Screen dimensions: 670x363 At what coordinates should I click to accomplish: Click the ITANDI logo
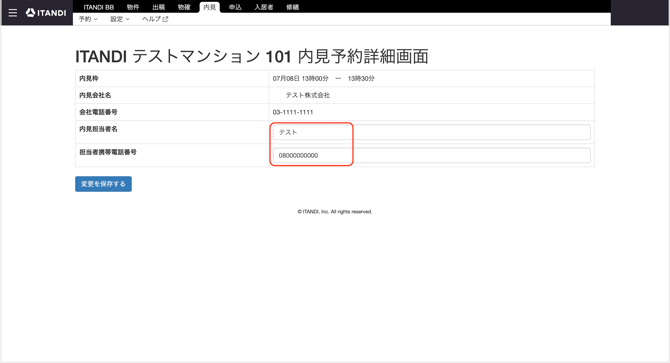(46, 13)
